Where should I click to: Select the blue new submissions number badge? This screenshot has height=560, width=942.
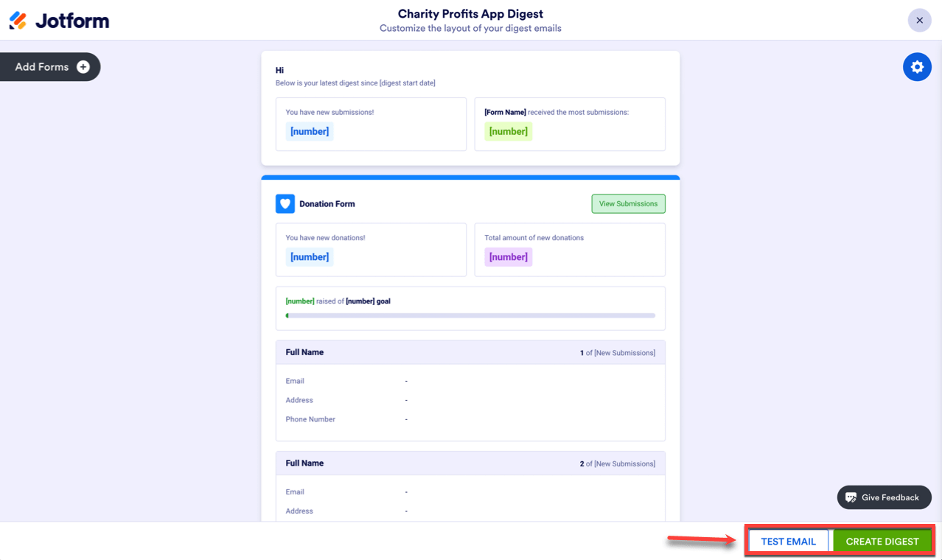[x=310, y=132]
